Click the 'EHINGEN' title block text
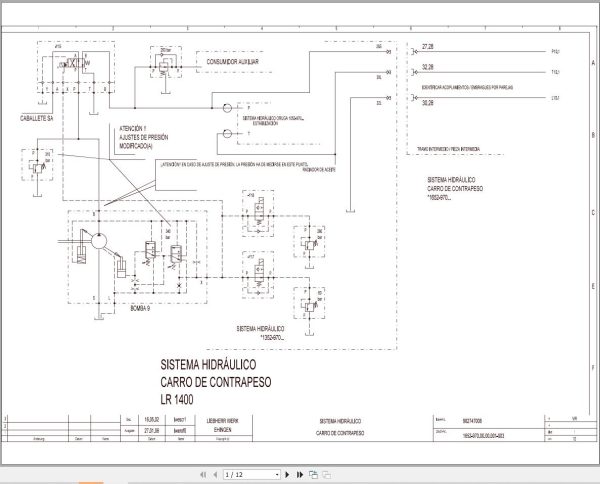This screenshot has height=484, width=600. [x=223, y=430]
